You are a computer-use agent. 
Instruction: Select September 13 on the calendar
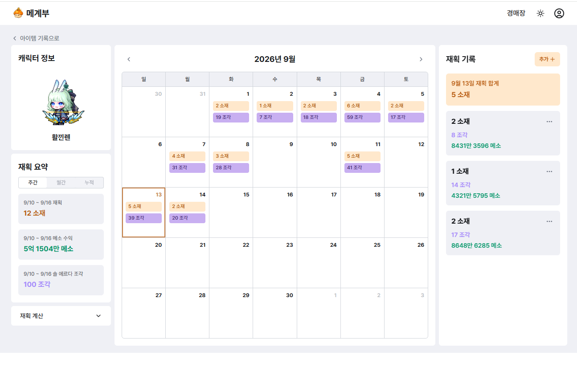(143, 212)
